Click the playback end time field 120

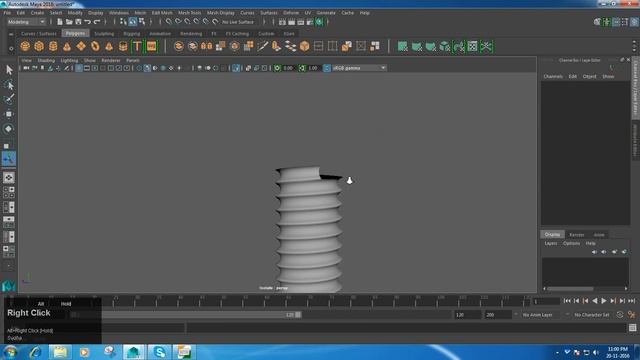coord(467,315)
